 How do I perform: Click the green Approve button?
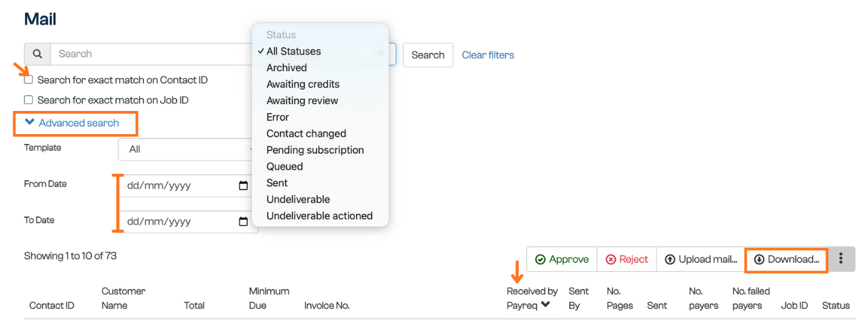pos(561,259)
